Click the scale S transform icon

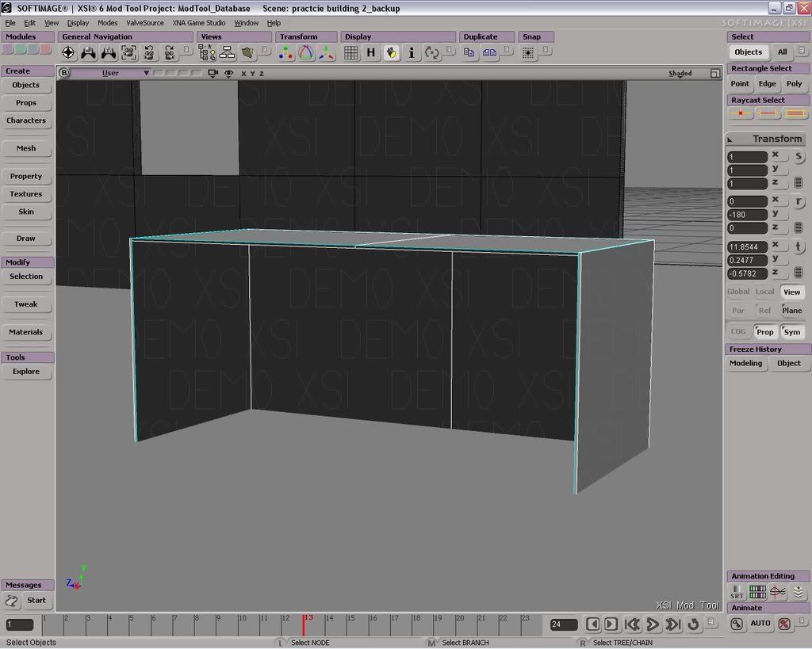[x=799, y=157]
